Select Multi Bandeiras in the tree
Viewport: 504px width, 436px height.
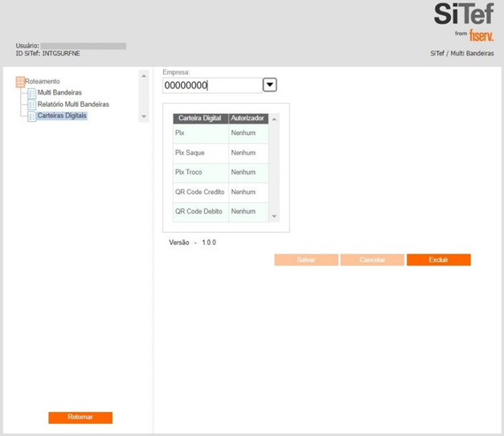[x=59, y=93]
